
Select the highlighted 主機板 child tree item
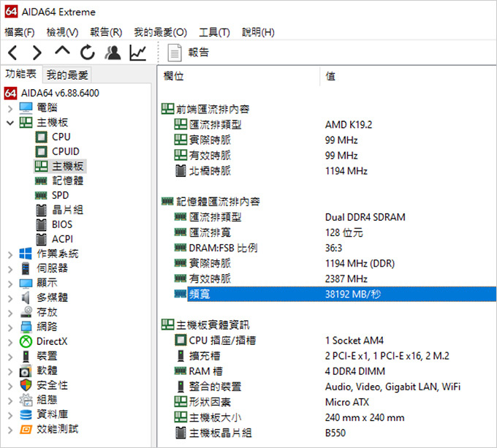(60, 167)
